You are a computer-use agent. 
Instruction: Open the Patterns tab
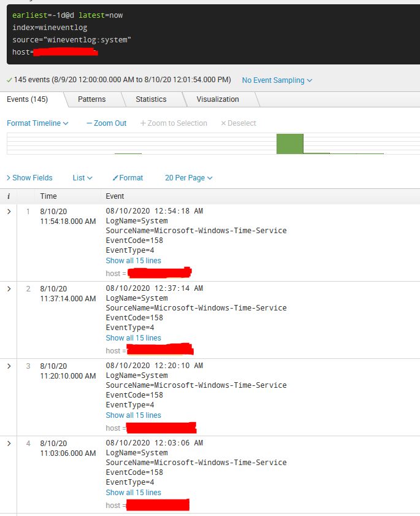pyautogui.click(x=91, y=99)
